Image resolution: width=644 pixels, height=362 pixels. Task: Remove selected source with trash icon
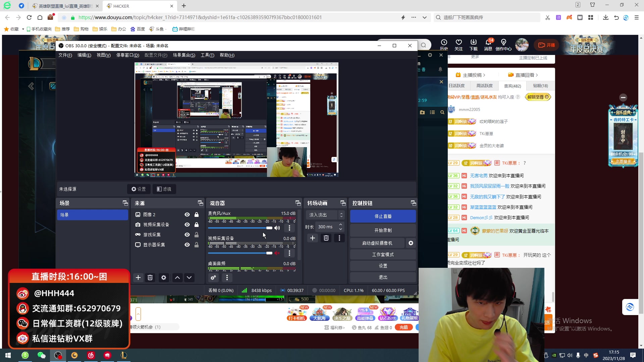coord(150,278)
